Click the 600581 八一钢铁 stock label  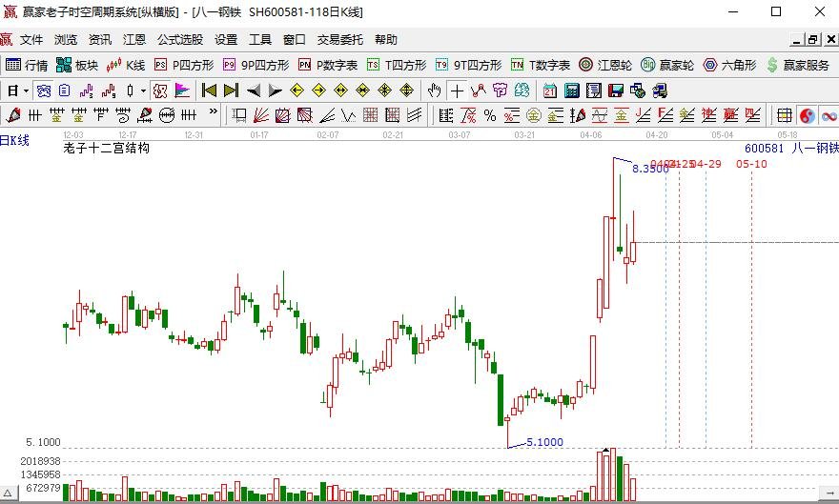point(791,148)
